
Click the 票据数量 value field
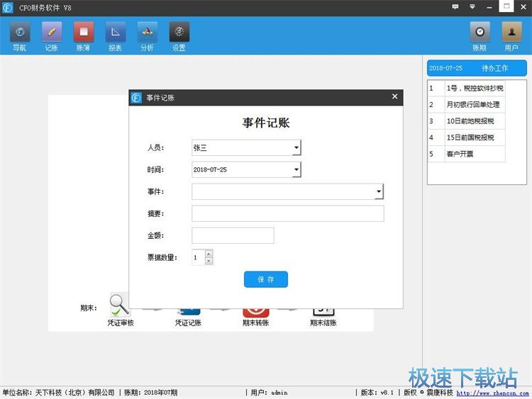coord(198,257)
